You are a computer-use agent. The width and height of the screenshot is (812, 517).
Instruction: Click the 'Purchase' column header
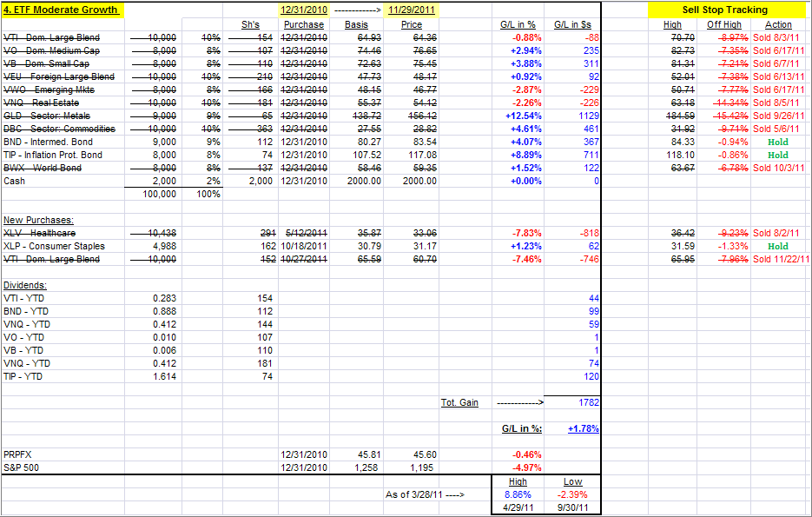click(304, 25)
